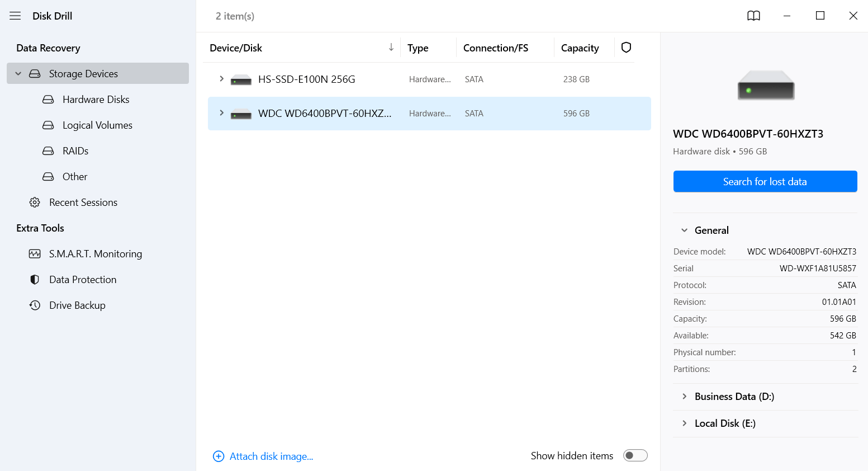Open the hamburger menu

pos(15,16)
